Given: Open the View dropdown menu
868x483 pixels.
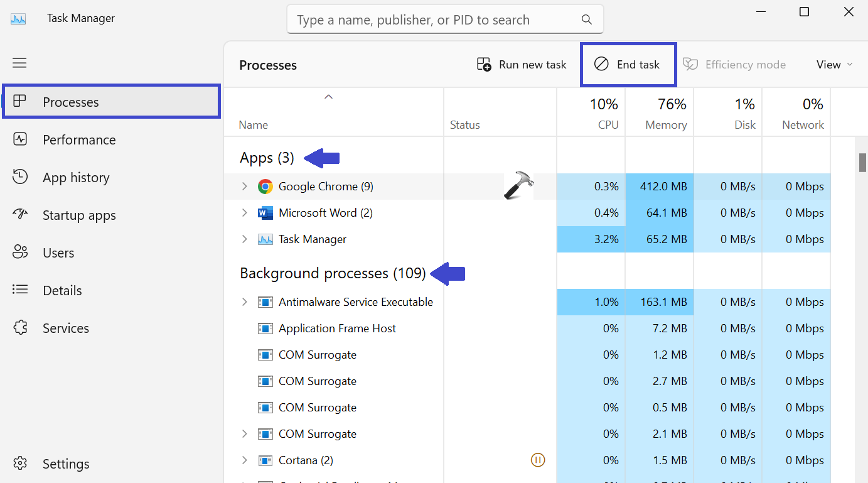Looking at the screenshot, I should point(834,65).
